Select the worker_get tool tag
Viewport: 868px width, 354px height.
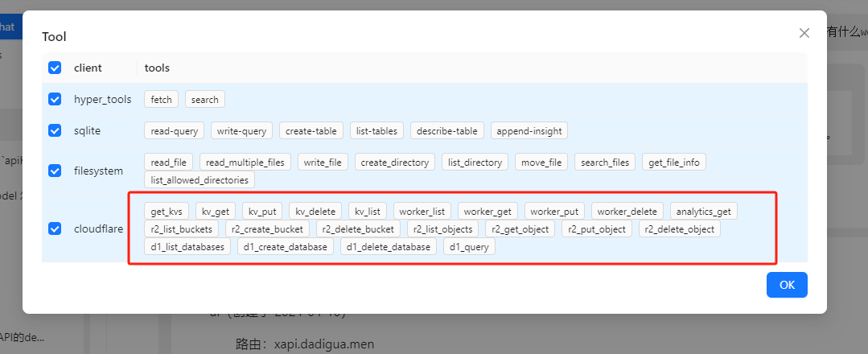coord(487,211)
